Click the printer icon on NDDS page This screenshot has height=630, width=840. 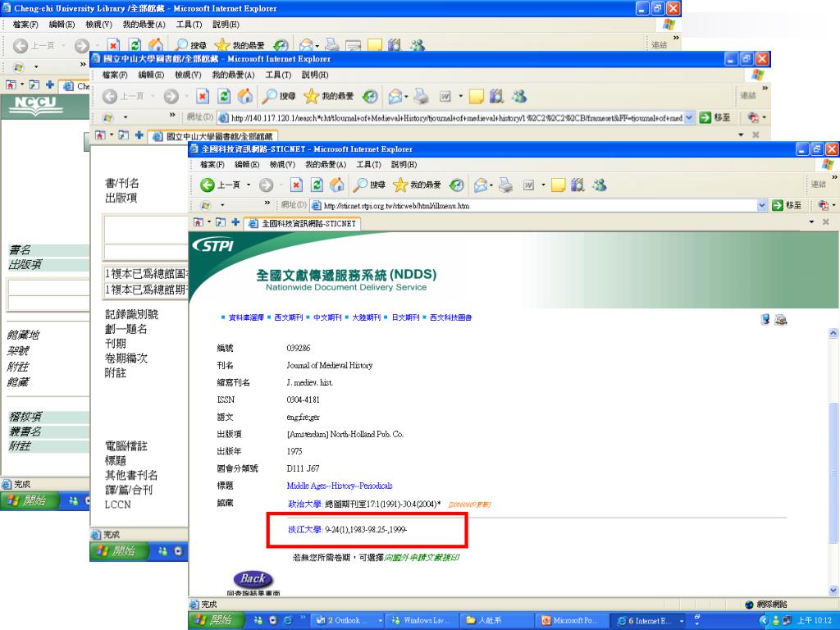click(x=781, y=320)
